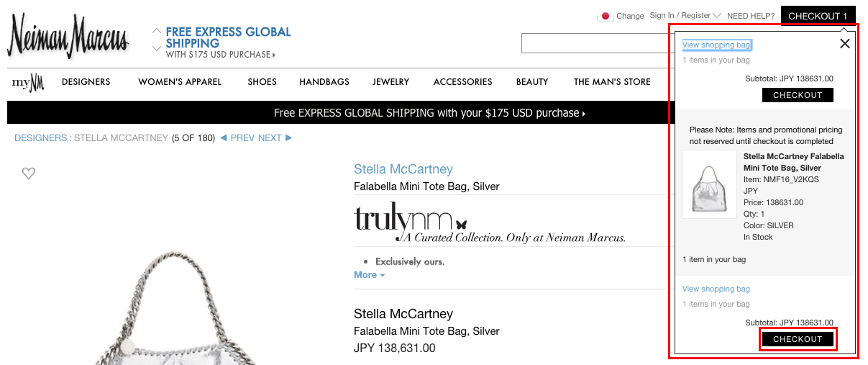Click the lower CHECKOUT button in popup

(x=798, y=339)
